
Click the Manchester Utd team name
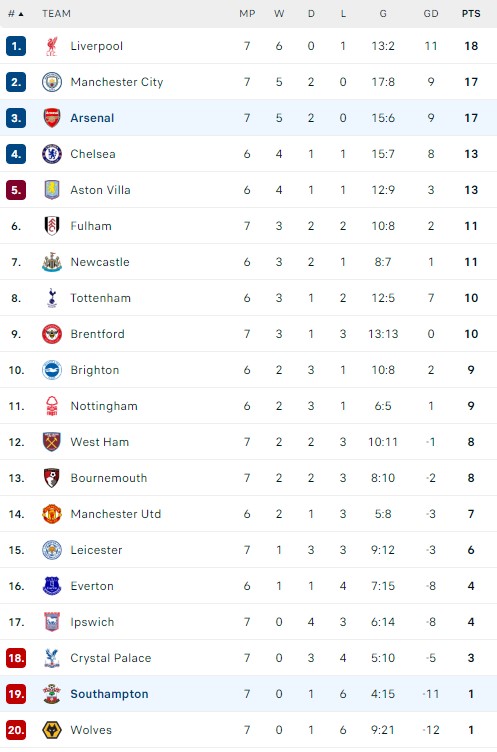[x=116, y=514]
